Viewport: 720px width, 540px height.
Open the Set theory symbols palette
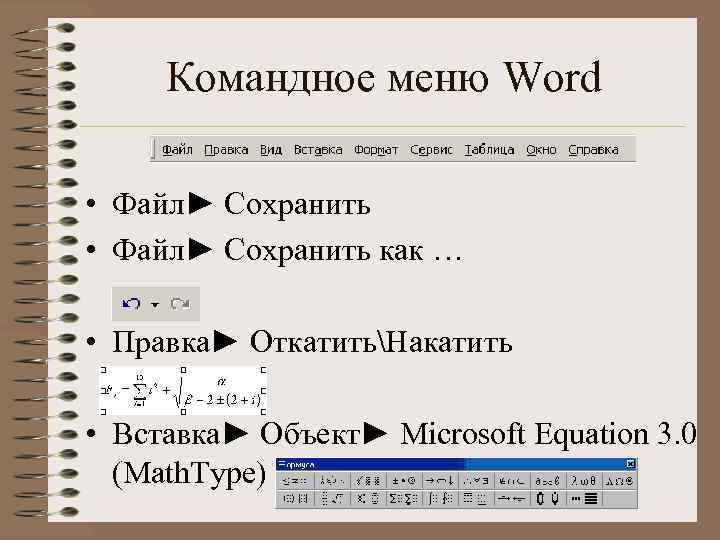(512, 481)
